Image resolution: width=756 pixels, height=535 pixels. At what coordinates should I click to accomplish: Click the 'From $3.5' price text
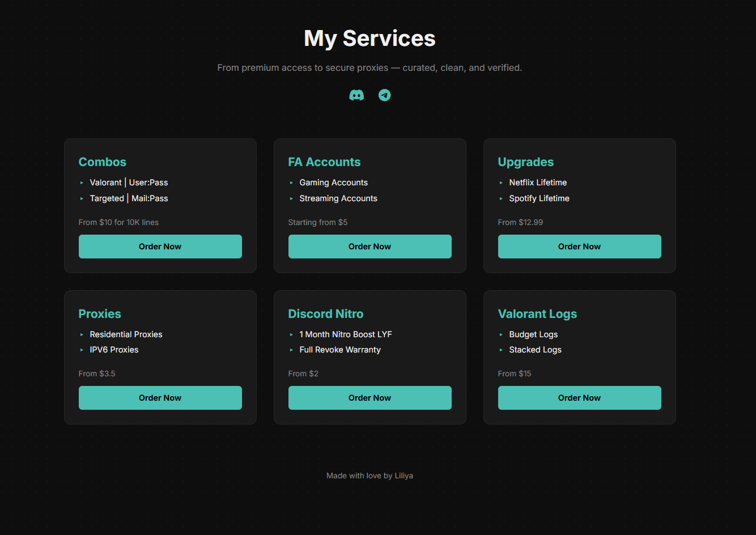pos(97,373)
